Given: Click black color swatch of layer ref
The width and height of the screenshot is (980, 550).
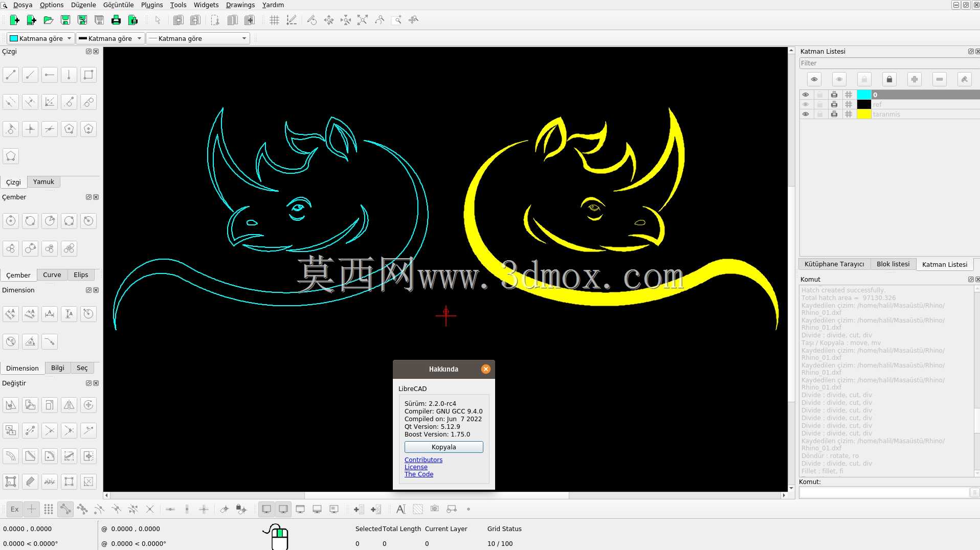Looking at the screenshot, I should (864, 104).
